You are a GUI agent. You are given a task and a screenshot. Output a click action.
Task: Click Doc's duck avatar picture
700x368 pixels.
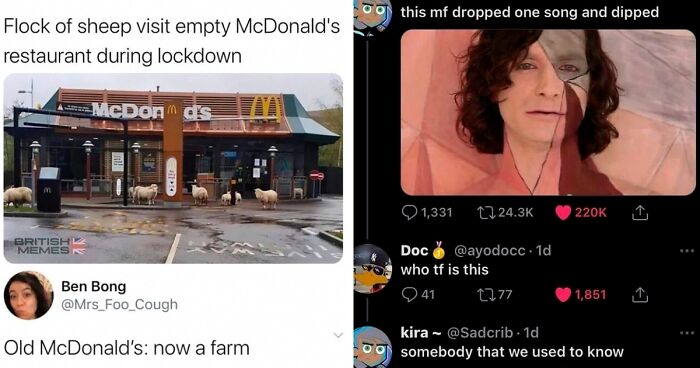[x=373, y=268]
